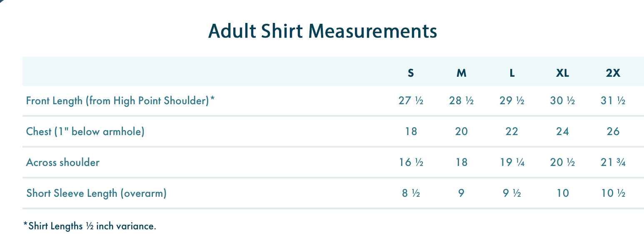
Task: Click chest value 24 for size XL
Action: click(562, 132)
